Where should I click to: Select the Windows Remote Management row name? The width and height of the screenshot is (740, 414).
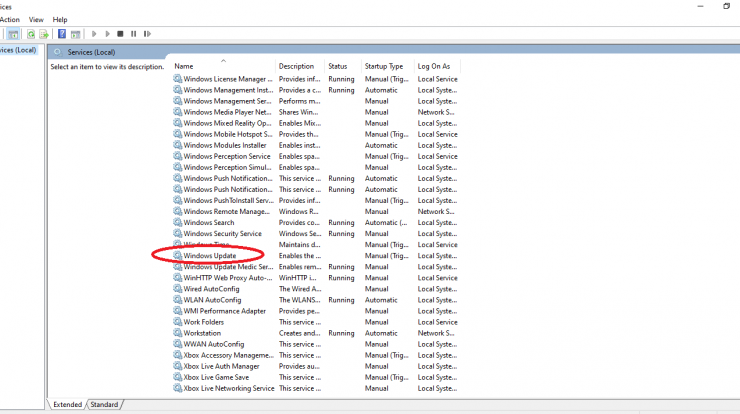tap(227, 211)
